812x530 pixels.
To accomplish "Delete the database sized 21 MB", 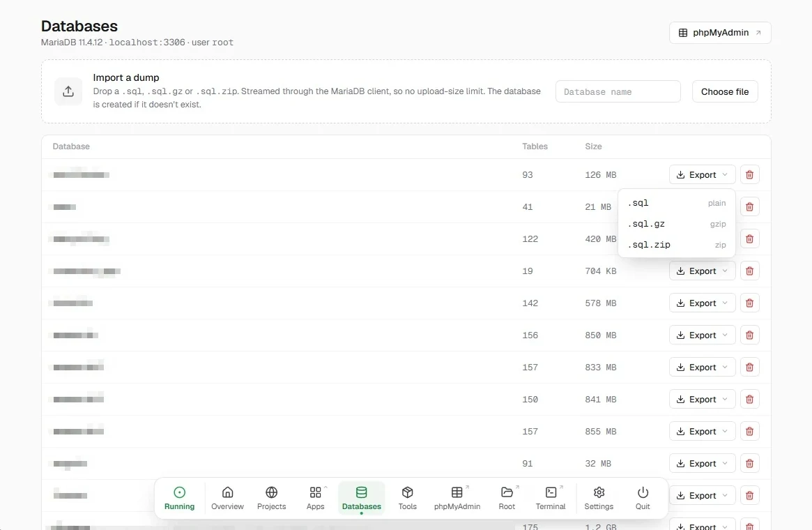I will point(749,206).
